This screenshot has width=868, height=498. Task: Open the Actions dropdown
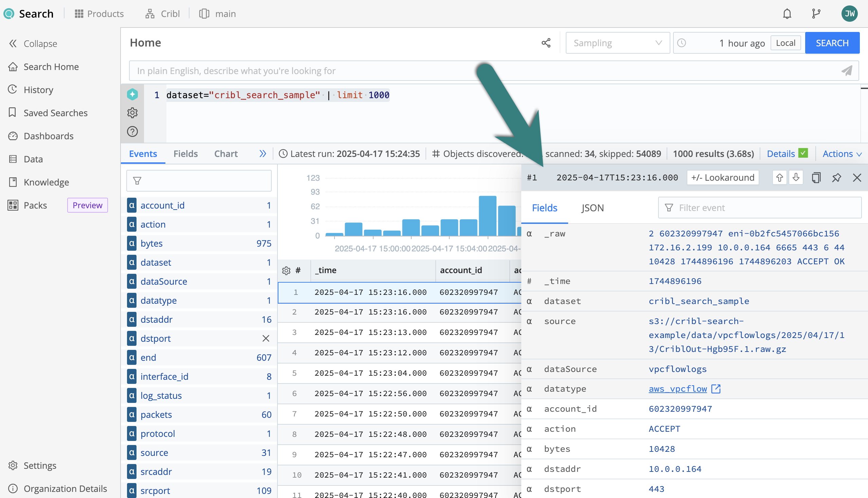point(842,154)
